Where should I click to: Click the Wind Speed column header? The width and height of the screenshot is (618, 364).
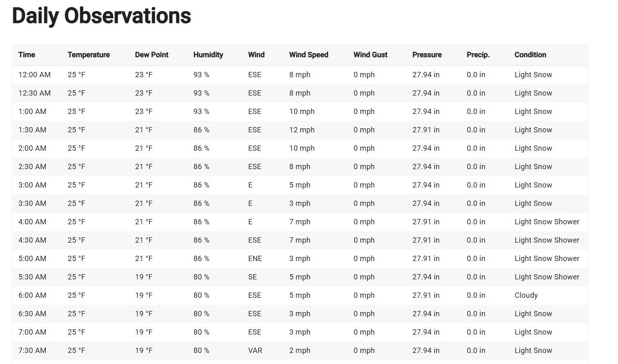tap(308, 55)
